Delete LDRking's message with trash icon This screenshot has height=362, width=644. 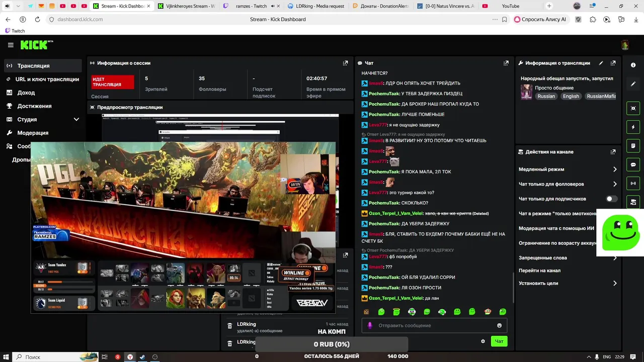(229, 326)
